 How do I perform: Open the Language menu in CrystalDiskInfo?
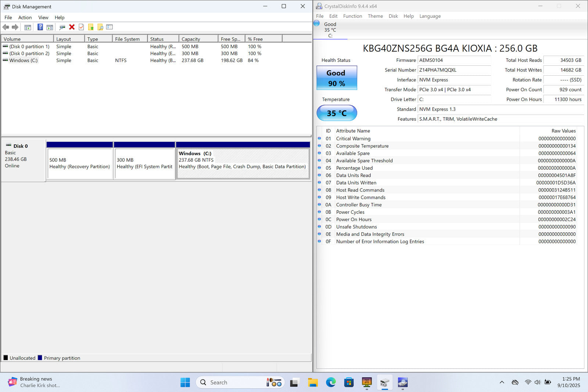tap(430, 16)
